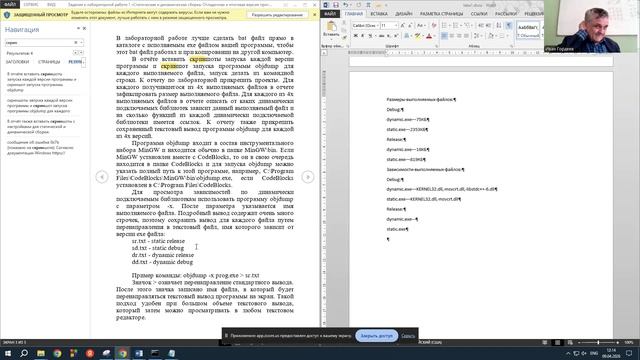Open the Font dialog launcher
Screen dimensions: 640x360
[437, 46]
